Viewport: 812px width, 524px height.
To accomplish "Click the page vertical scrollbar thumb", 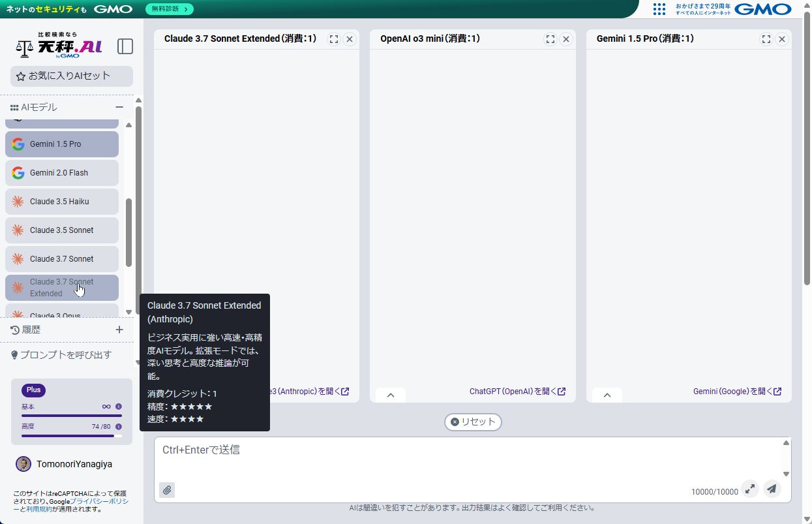I will (807, 148).
